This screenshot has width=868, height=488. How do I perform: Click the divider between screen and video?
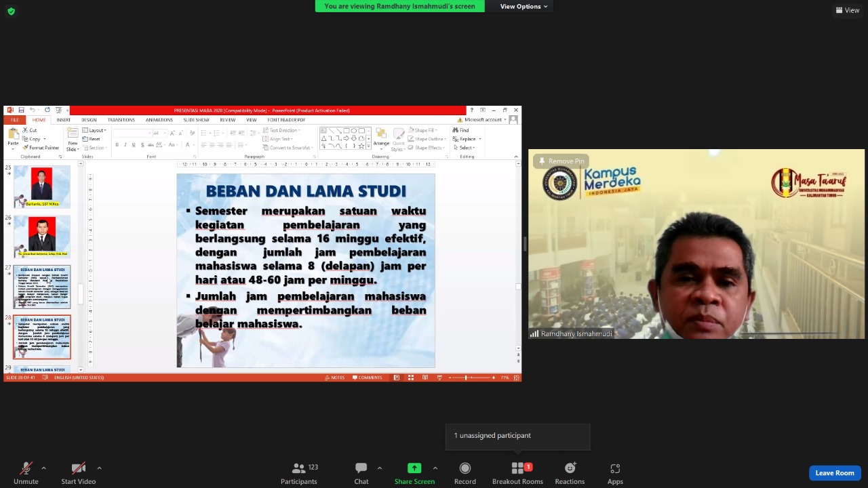525,244
